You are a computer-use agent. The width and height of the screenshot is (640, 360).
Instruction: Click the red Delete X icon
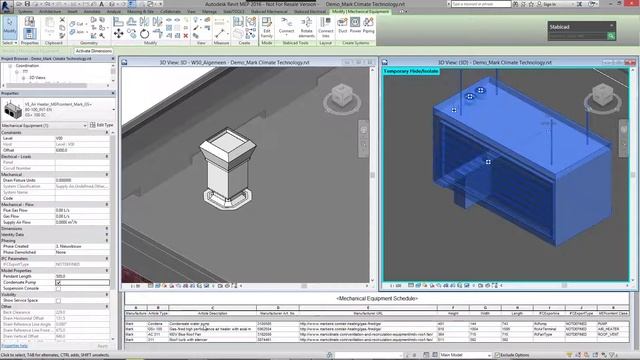[x=186, y=36]
